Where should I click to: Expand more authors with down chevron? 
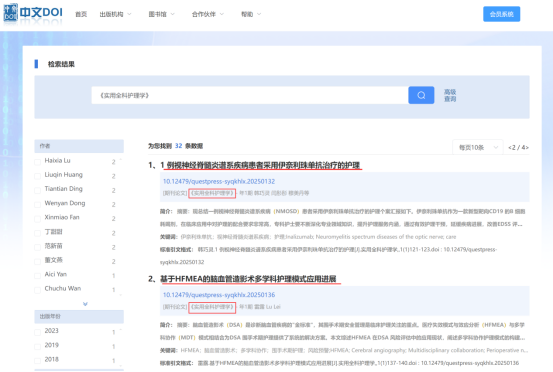(85, 304)
